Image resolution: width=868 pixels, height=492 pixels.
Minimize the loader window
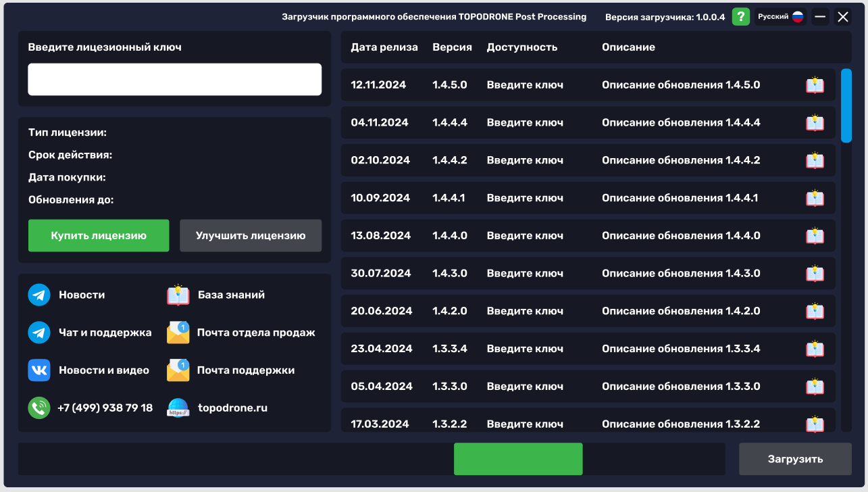[x=820, y=17]
